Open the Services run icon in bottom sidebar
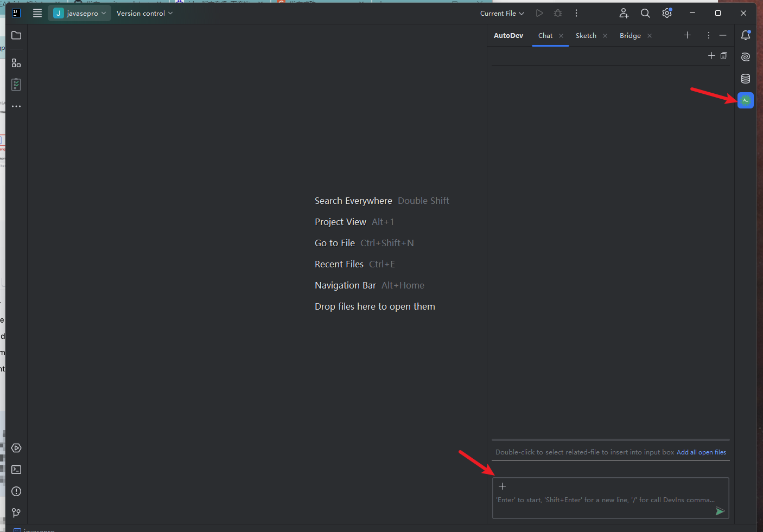This screenshot has height=532, width=763. [x=16, y=448]
